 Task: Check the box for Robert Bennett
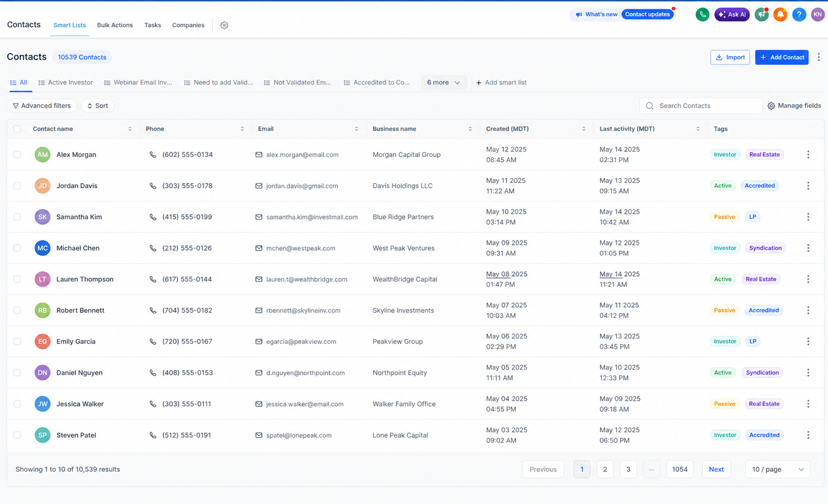coord(17,310)
